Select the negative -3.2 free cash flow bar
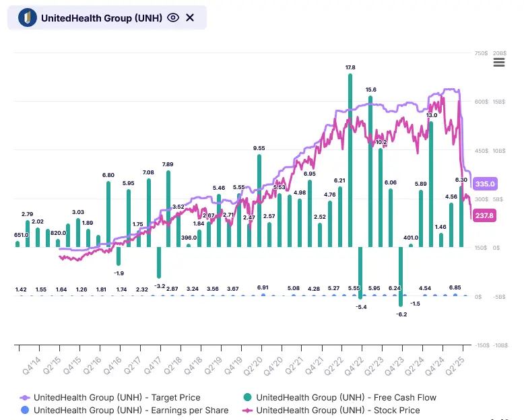Screen dimensions: 524x420 tap(159, 262)
